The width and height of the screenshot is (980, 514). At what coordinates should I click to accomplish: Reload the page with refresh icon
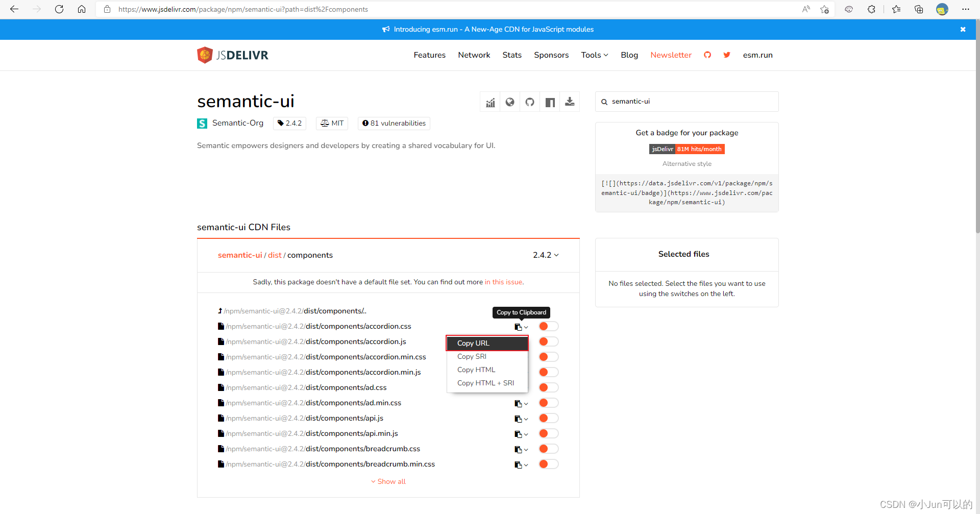pyautogui.click(x=59, y=9)
